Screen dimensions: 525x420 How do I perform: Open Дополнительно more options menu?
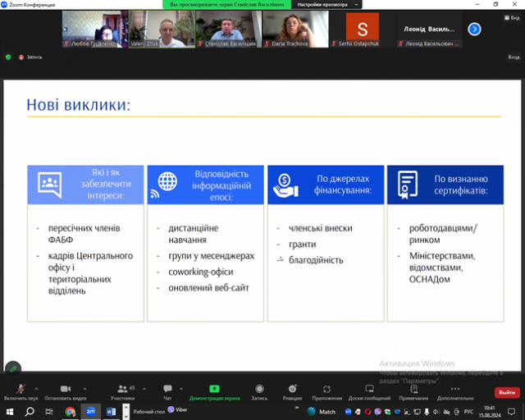455,390
